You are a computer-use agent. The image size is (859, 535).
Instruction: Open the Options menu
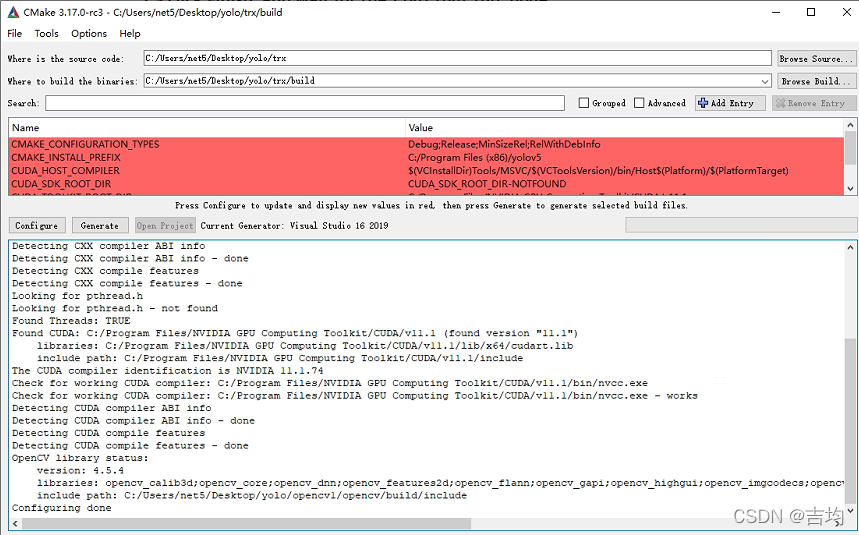point(89,33)
